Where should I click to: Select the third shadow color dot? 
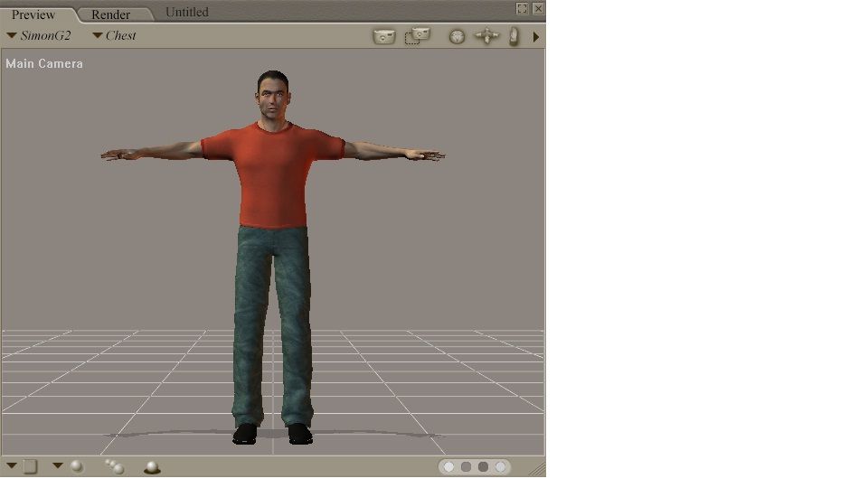click(483, 467)
